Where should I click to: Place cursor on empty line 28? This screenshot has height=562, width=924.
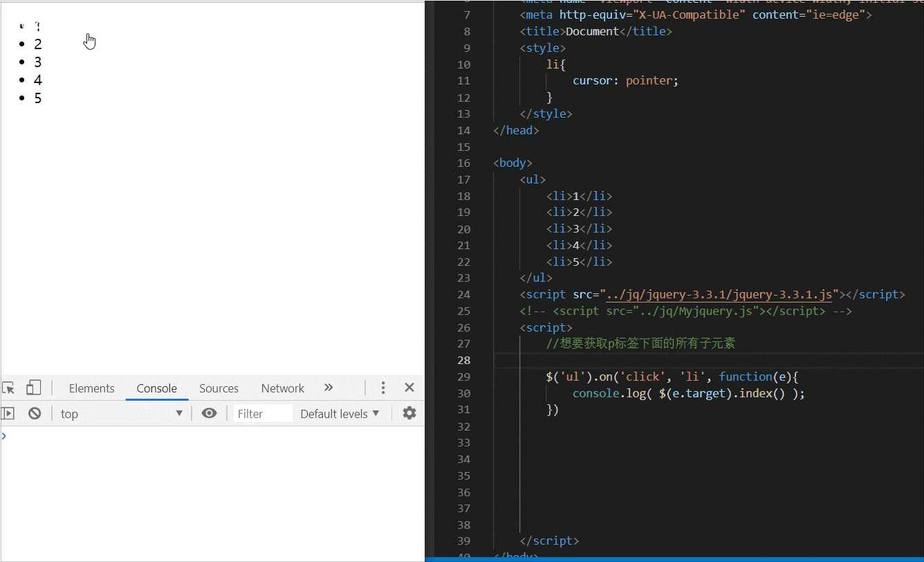tap(709, 360)
